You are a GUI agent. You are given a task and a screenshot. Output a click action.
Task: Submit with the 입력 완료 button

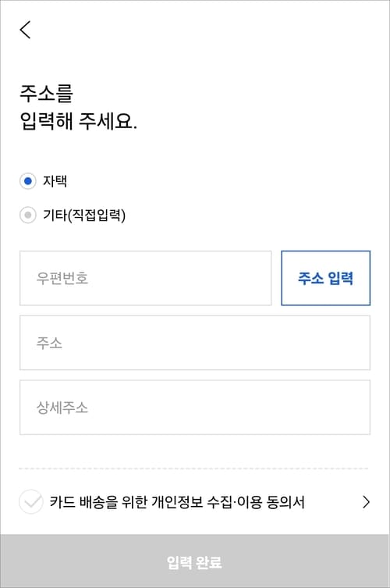[194, 561]
